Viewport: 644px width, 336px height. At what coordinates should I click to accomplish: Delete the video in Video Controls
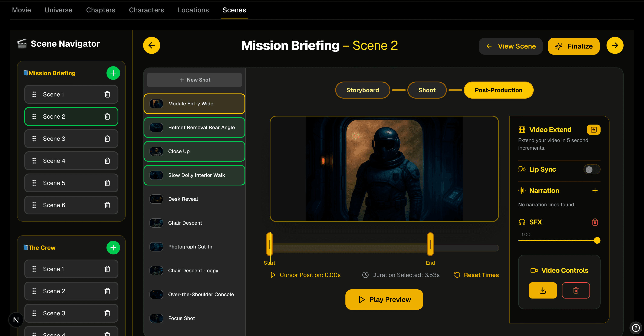click(x=576, y=290)
